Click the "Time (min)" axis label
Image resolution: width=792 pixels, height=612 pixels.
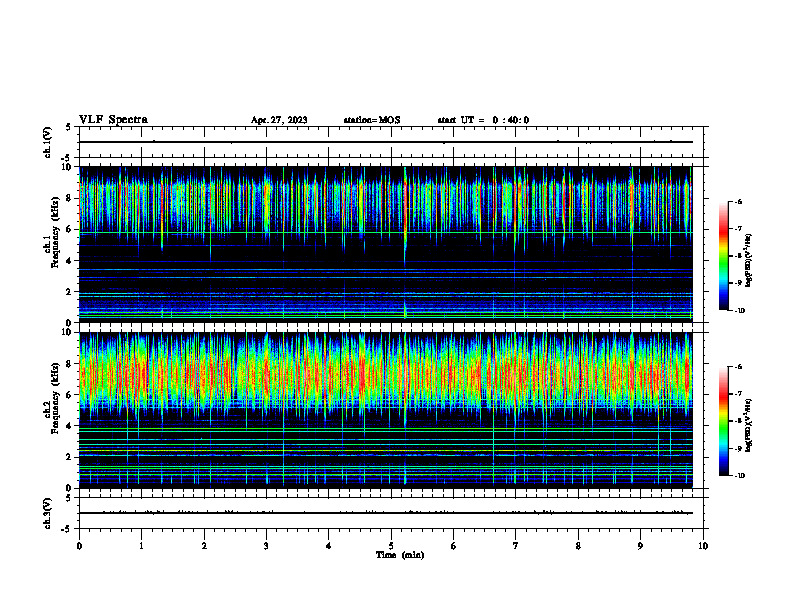coord(400,555)
